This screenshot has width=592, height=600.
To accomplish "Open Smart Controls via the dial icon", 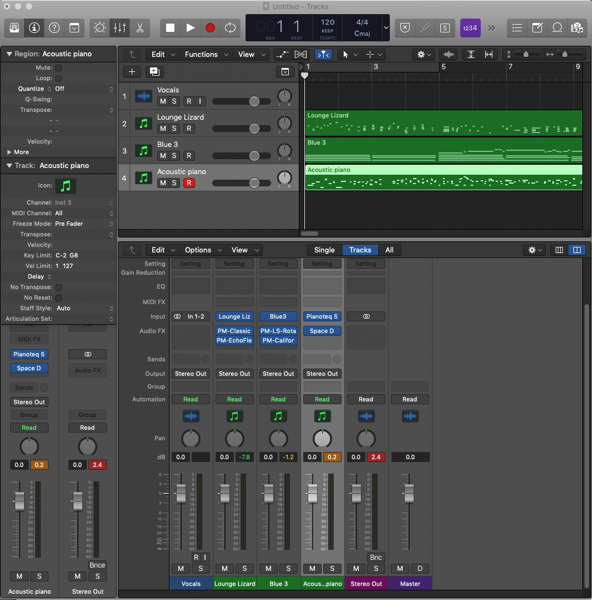I will point(100,28).
